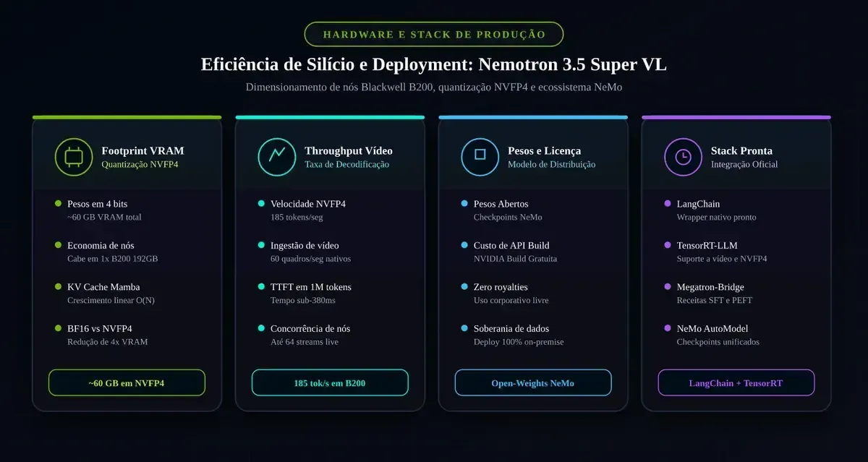This screenshot has width=868, height=462.
Task: Click the "LangChain + TensorRT" pill
Action: click(x=736, y=383)
